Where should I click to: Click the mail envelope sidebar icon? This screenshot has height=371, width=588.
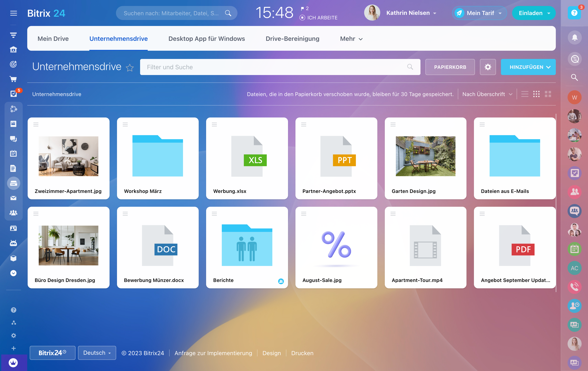pos(13,198)
